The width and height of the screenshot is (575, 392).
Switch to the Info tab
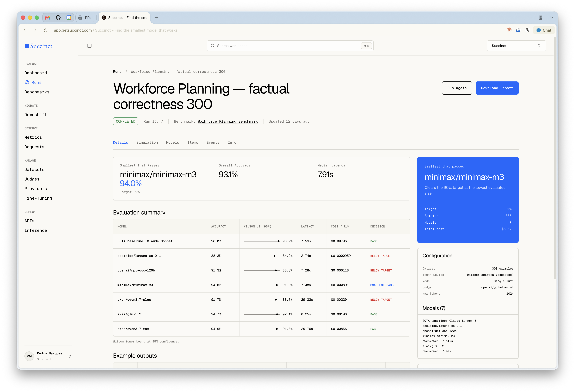pyautogui.click(x=232, y=142)
